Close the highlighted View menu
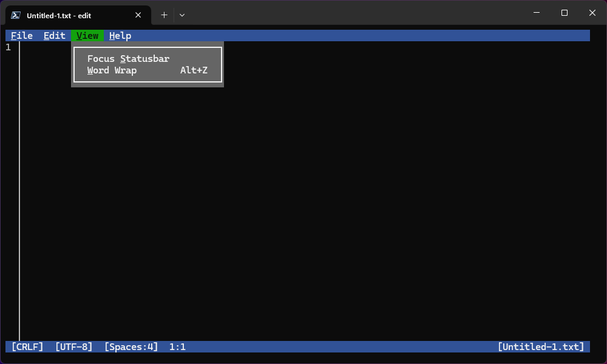 87,36
